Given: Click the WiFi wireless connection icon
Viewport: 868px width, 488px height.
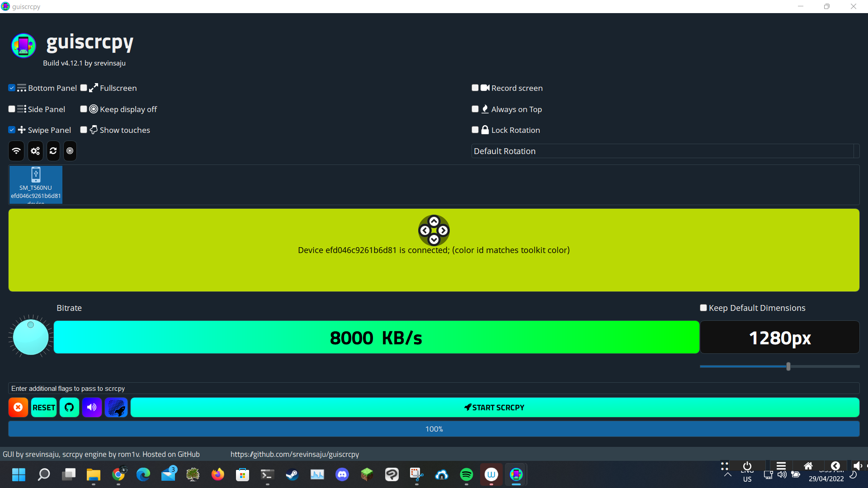Looking at the screenshot, I should click(16, 151).
